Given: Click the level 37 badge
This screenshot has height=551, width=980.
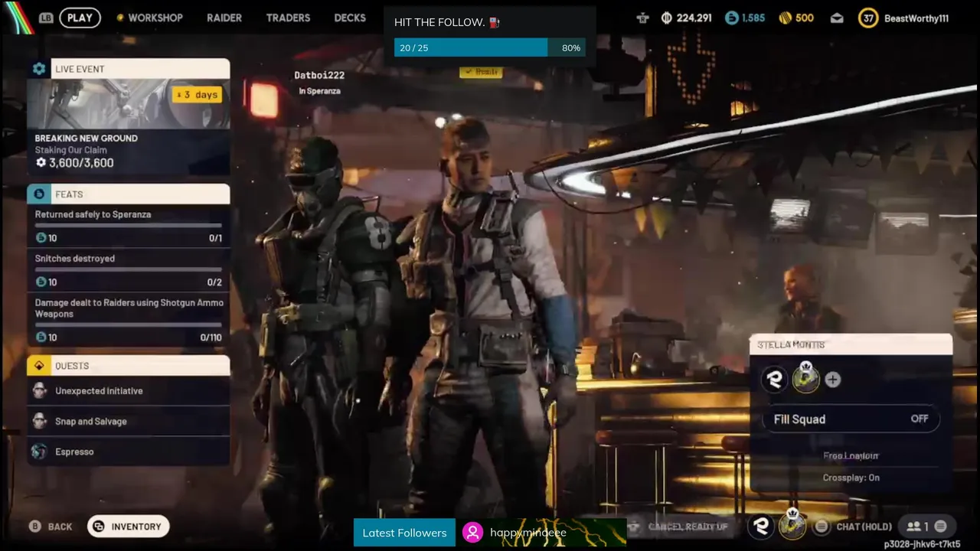Looking at the screenshot, I should click(867, 18).
